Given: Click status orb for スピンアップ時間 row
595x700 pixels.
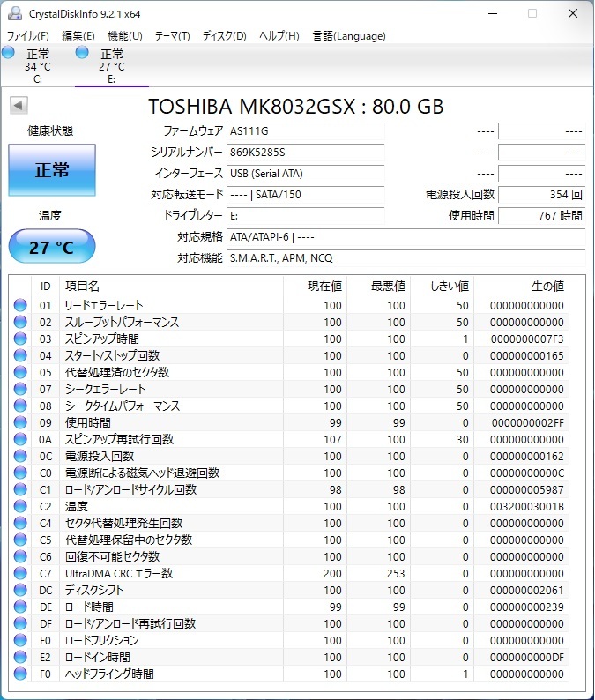Looking at the screenshot, I should point(20,339).
